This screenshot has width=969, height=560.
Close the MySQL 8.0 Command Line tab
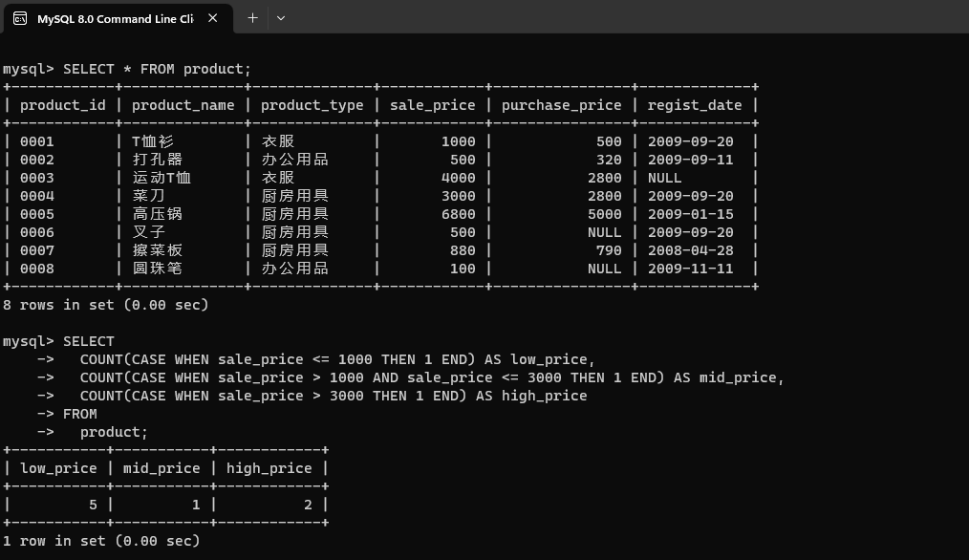coord(212,18)
